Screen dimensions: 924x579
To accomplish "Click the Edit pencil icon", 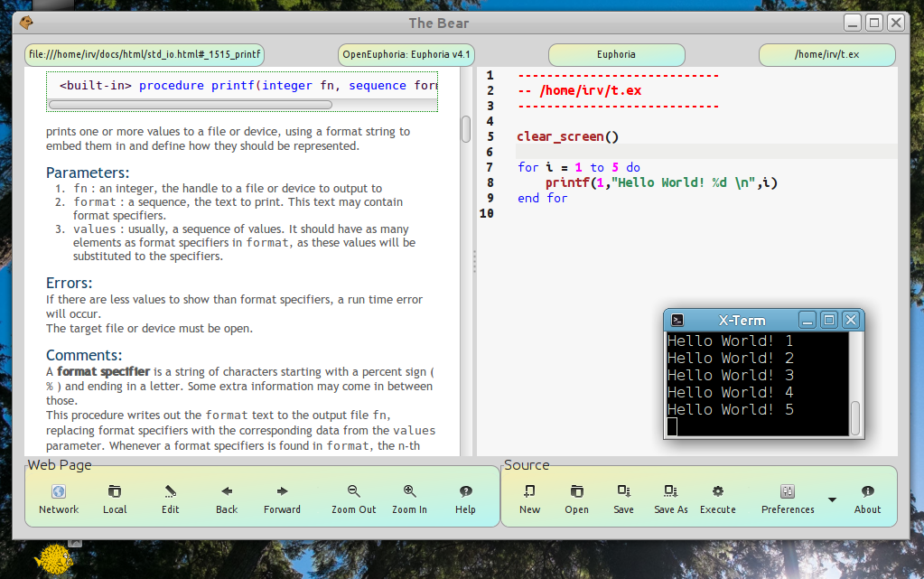I will point(171,492).
